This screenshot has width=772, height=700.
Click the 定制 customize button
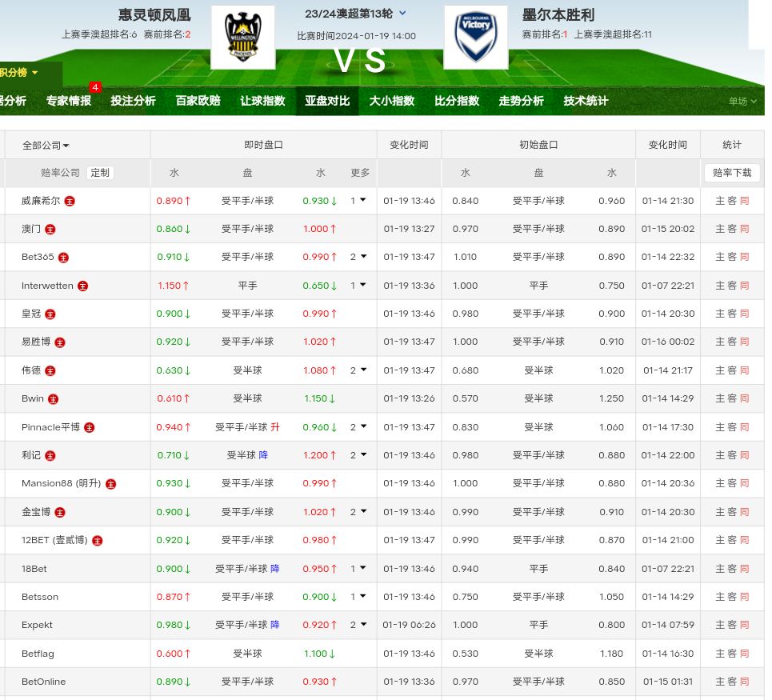coord(100,173)
